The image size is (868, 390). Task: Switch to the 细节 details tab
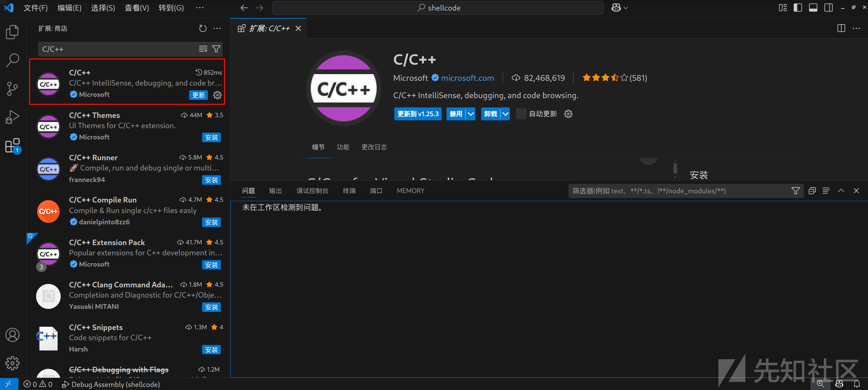(x=318, y=147)
